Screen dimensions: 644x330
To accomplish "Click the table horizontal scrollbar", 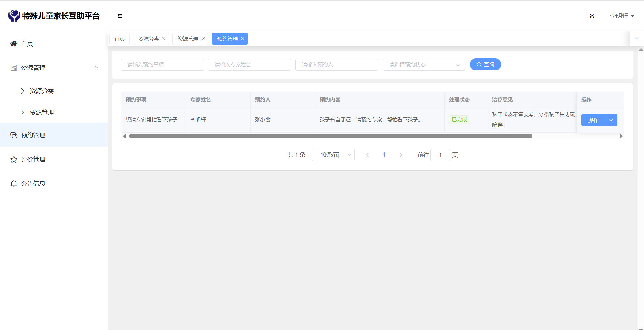I will tap(331, 136).
